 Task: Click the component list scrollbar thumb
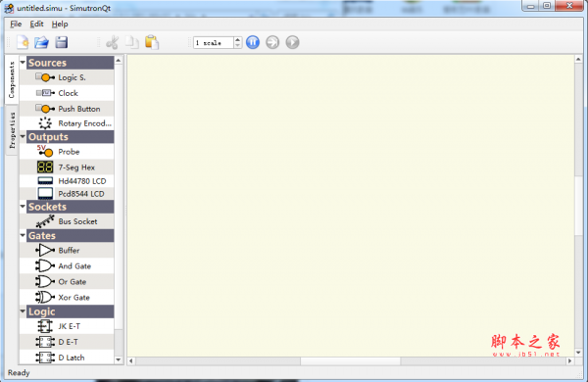coord(119,197)
